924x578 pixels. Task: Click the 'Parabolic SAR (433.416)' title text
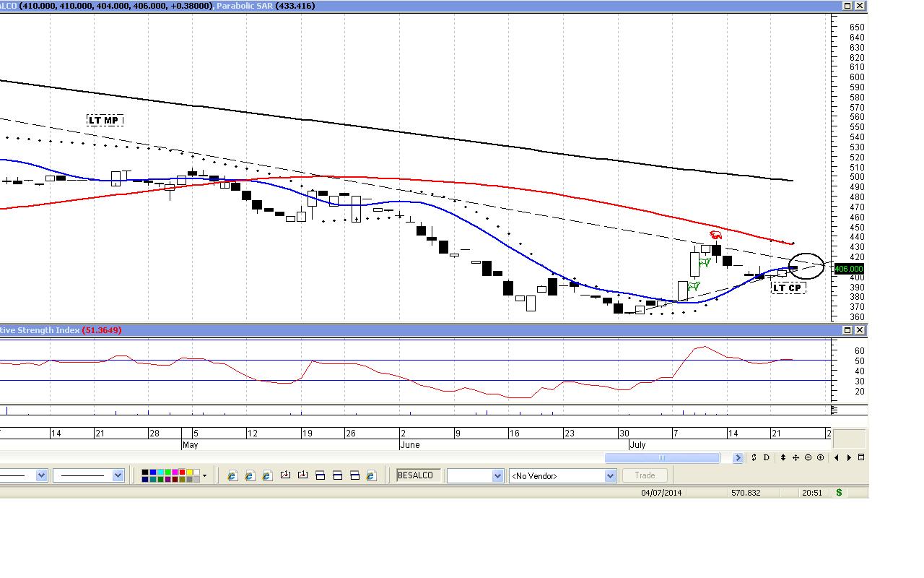(265, 6)
